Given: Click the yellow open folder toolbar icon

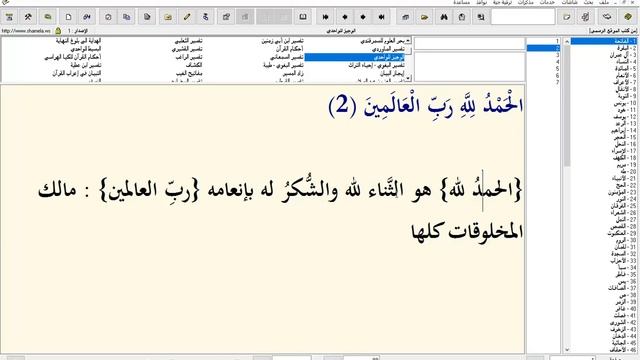Looking at the screenshot, I should pyautogui.click(x=424, y=17).
